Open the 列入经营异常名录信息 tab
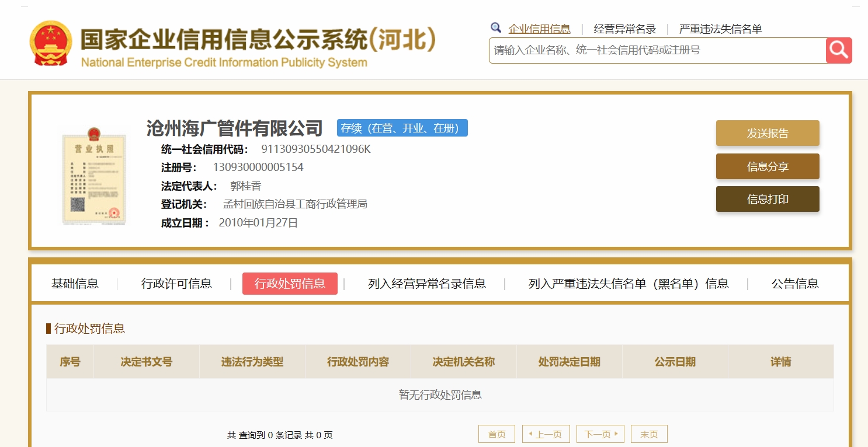The height and width of the screenshot is (447, 868). [x=427, y=284]
